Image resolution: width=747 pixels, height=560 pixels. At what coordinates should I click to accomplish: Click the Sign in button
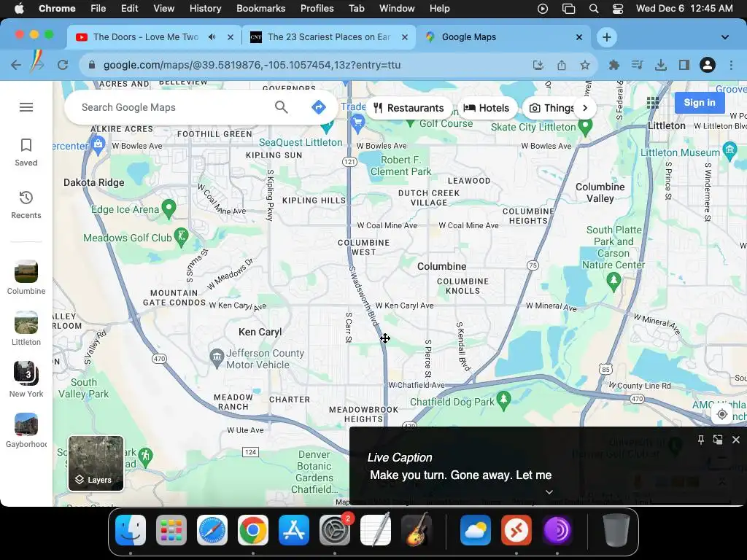(700, 102)
